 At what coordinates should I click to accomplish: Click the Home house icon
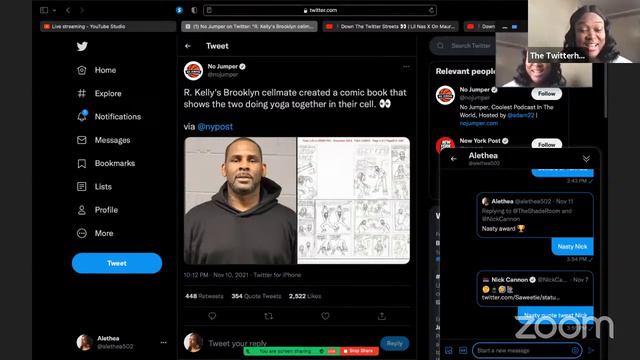coord(82,70)
